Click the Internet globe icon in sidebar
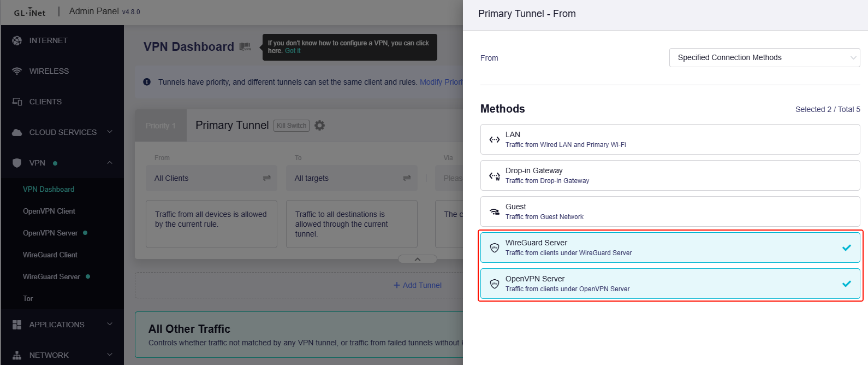Image resolution: width=868 pixels, height=365 pixels. pos(17,40)
